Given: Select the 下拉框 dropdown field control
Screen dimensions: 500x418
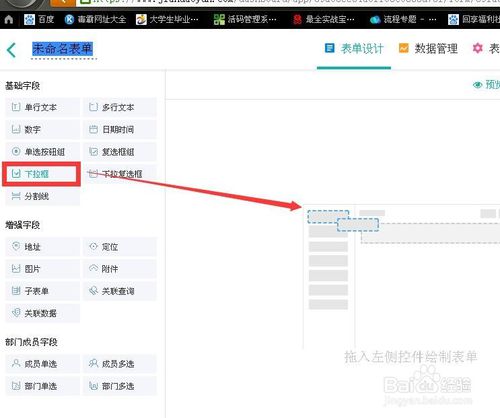Looking at the screenshot, I should pyautogui.click(x=42, y=174).
